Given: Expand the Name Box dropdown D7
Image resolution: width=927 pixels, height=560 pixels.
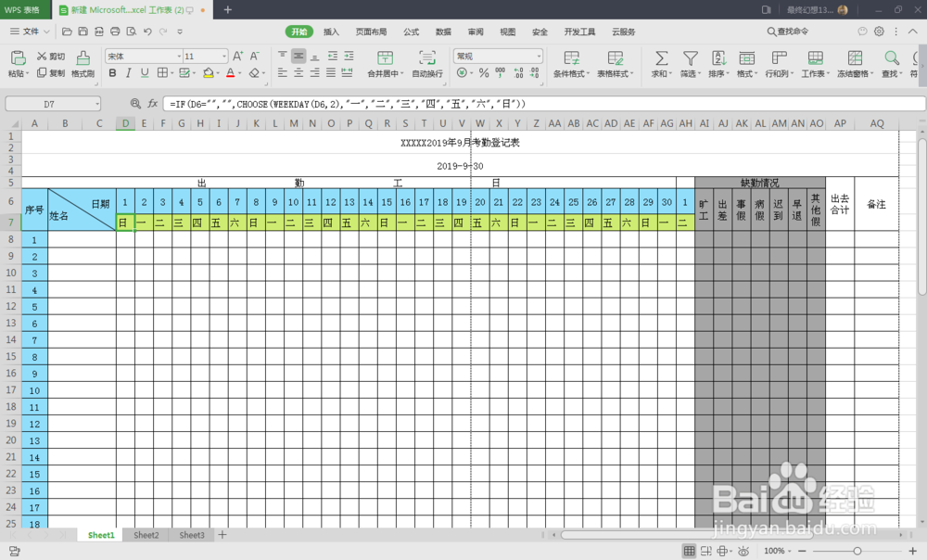Looking at the screenshot, I should tap(97, 104).
